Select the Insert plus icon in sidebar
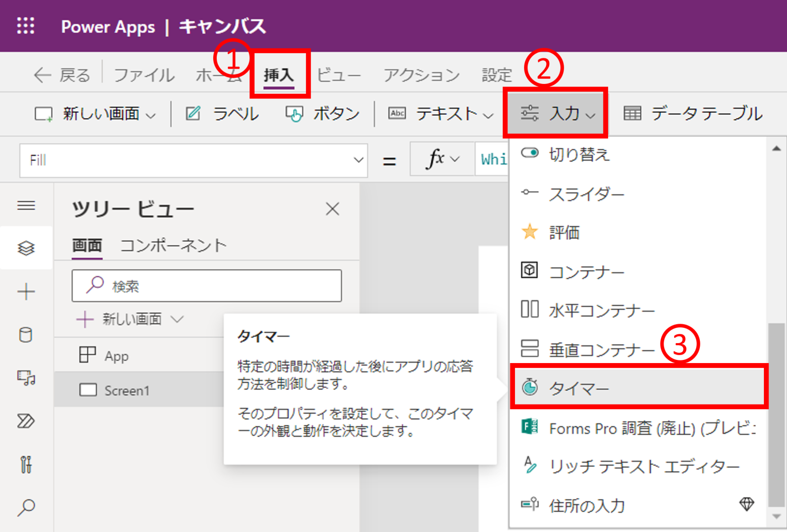Viewport: 787px width, 532px height. click(26, 292)
